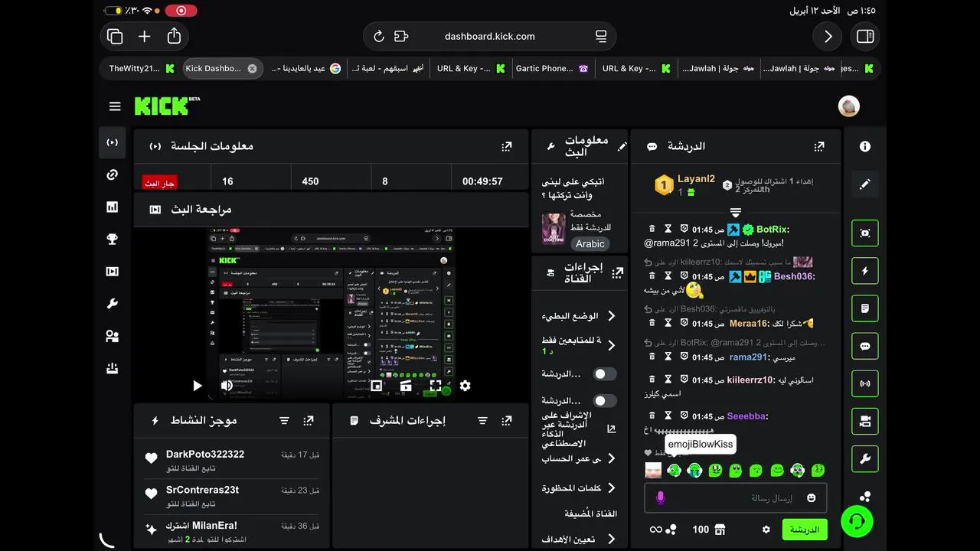
Task: Open chat settings gear near the send button
Action: click(766, 530)
